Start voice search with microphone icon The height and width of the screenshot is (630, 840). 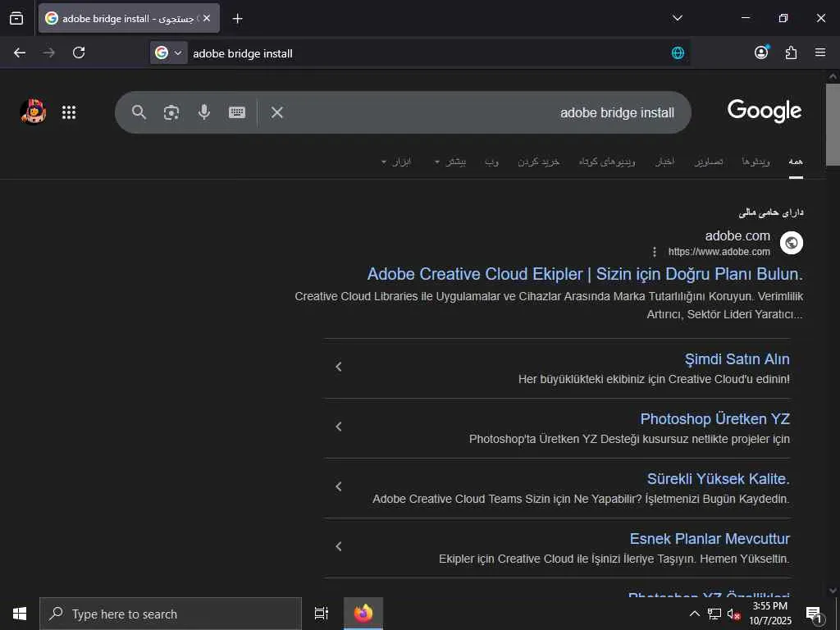point(204,112)
